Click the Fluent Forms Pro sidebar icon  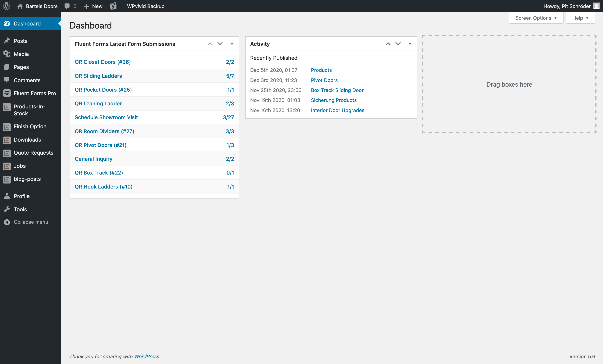7,93
